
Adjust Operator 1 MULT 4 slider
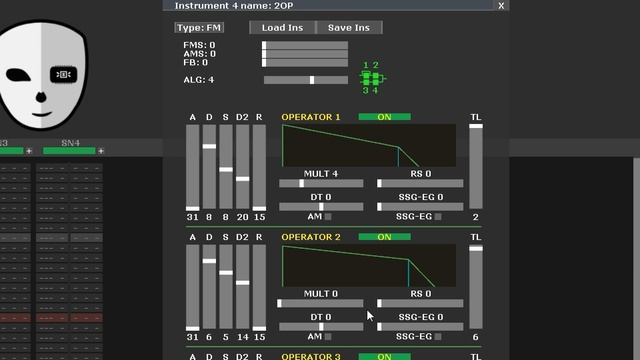pyautogui.click(x=321, y=184)
